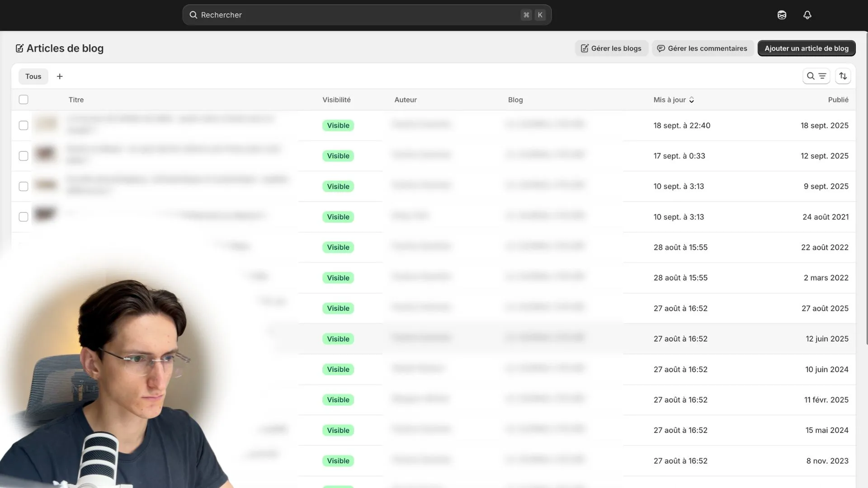Check the first article's row checkbox
The width and height of the screenshot is (868, 488).
tap(24, 125)
